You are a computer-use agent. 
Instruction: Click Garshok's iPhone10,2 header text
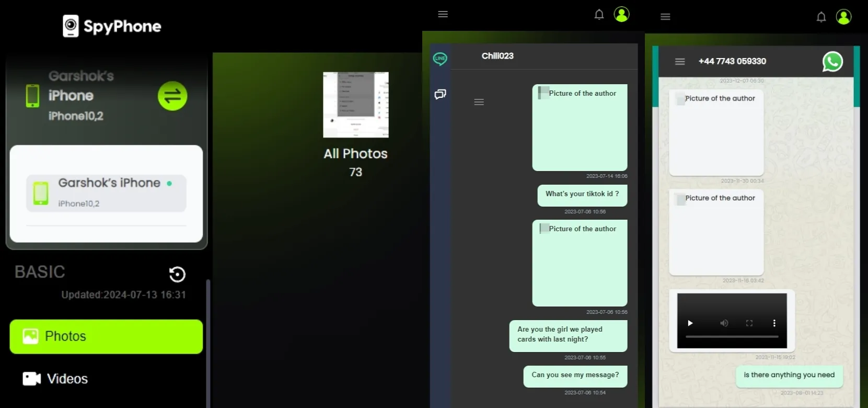81,96
